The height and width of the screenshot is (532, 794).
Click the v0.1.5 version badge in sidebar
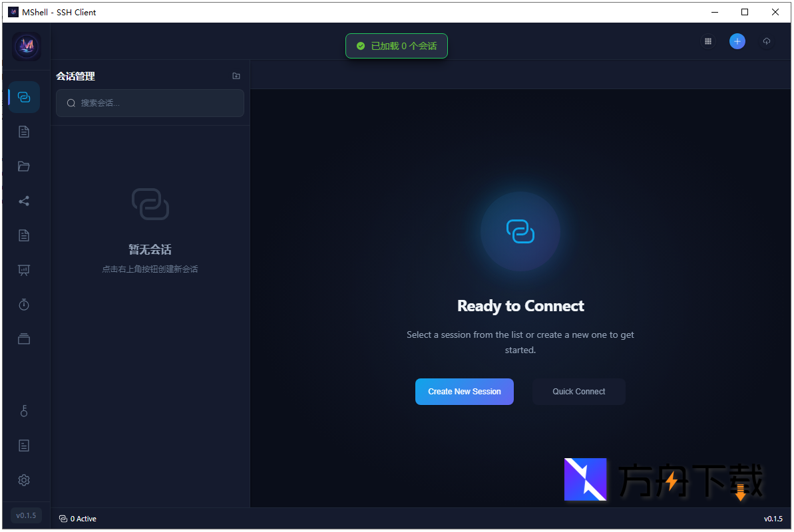coord(27,515)
